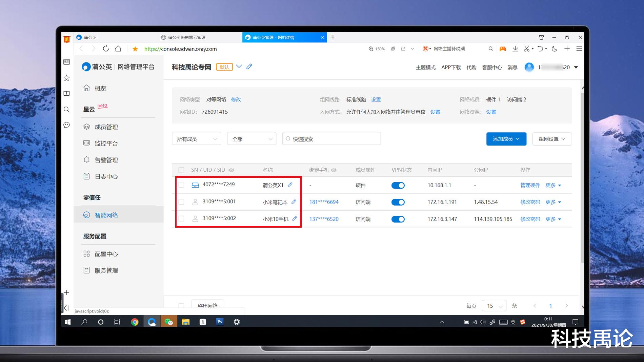Edit name of 蒲公英X1 device
The image size is (644, 362).
click(290, 185)
